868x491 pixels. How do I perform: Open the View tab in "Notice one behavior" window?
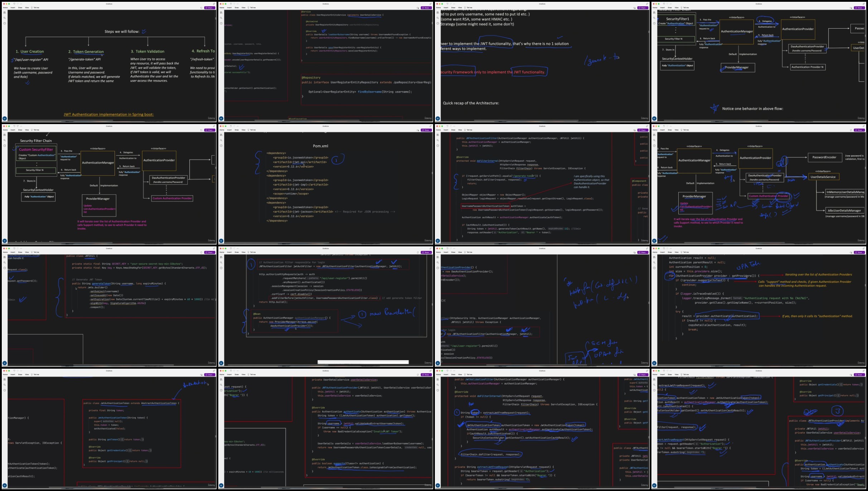pyautogui.click(x=677, y=8)
